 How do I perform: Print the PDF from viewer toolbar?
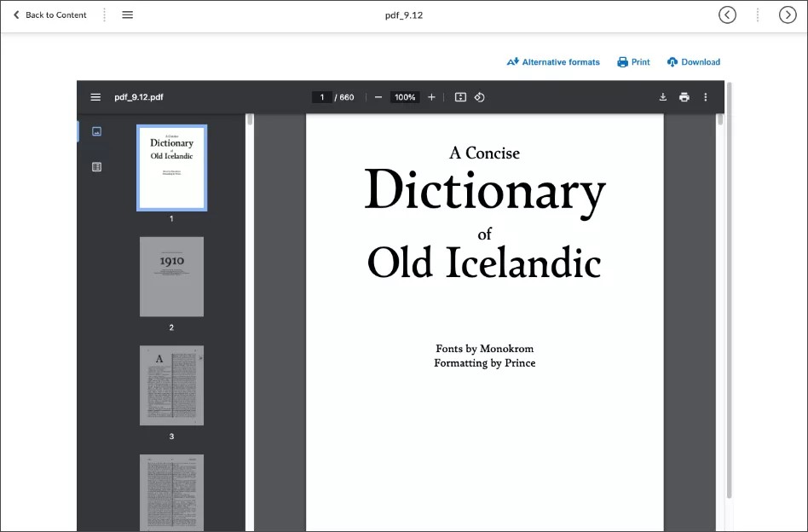(x=684, y=97)
